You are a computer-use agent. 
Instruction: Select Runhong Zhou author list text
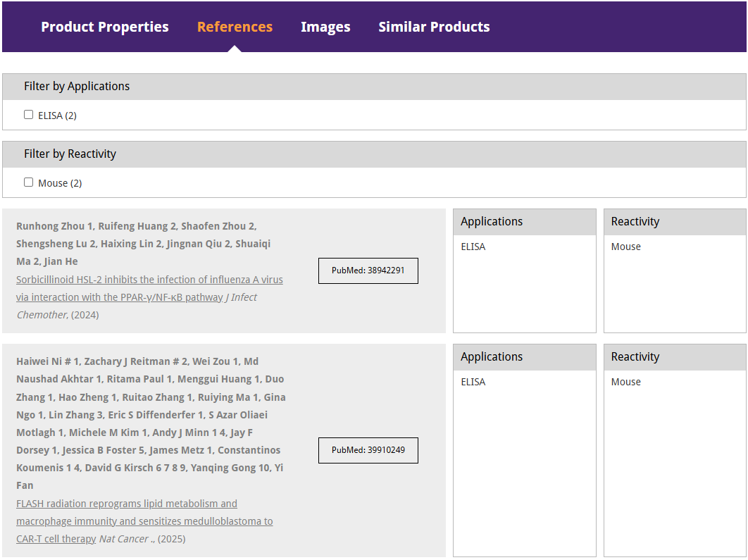pos(143,244)
